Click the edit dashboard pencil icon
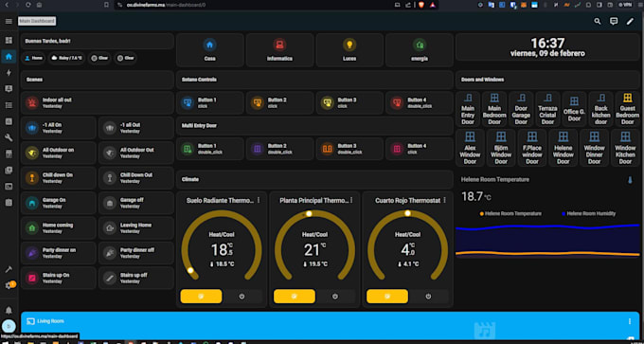 pos(630,22)
